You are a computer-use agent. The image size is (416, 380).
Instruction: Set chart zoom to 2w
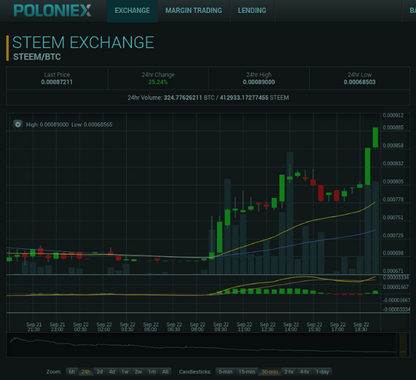point(138,372)
